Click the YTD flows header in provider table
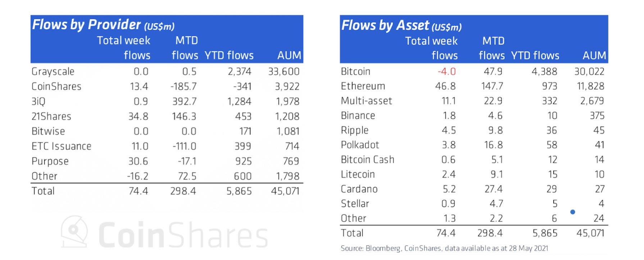 pos(229,55)
